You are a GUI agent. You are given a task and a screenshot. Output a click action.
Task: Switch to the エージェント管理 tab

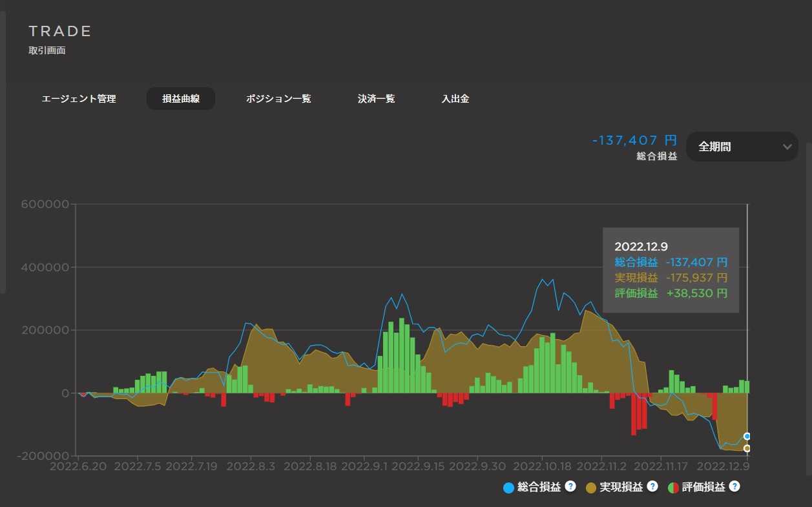click(79, 99)
